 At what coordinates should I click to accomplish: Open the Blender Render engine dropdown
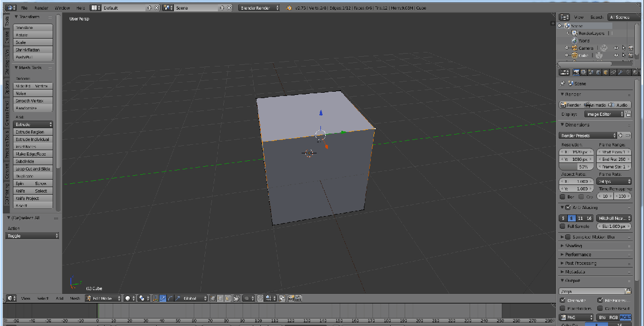coord(259,8)
